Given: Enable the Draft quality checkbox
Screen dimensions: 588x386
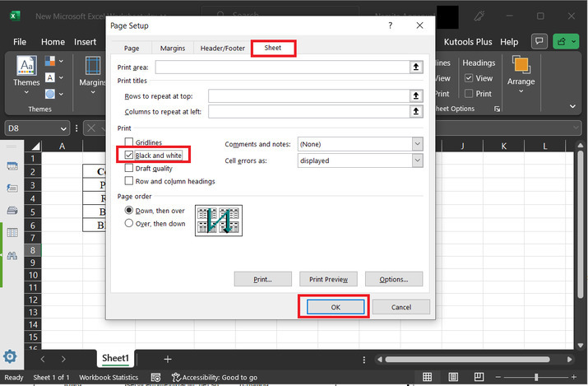Looking at the screenshot, I should click(x=128, y=168).
